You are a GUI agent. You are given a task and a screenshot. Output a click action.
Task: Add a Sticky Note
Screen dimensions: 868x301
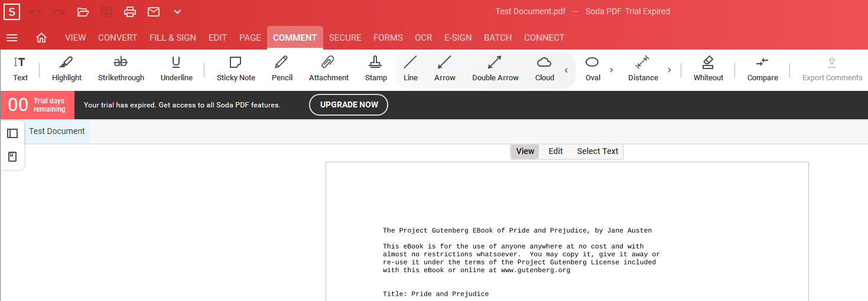(236, 70)
